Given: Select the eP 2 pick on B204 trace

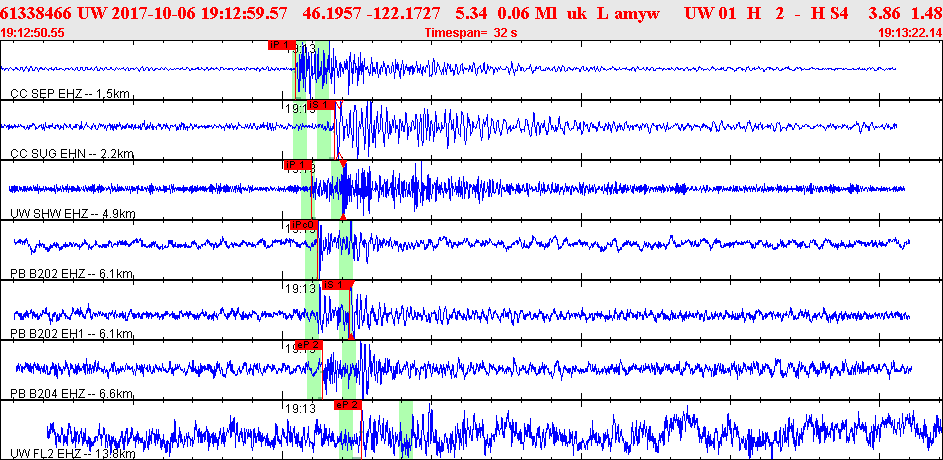Looking at the screenshot, I should pyautogui.click(x=309, y=345).
